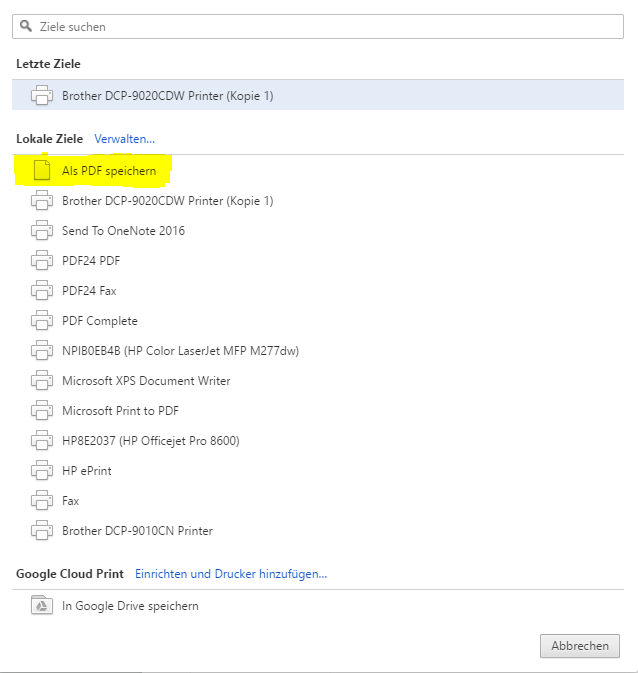Click printer icon beside Send To OneNote 2016
Image resolution: width=638 pixels, height=673 pixels.
tap(42, 231)
